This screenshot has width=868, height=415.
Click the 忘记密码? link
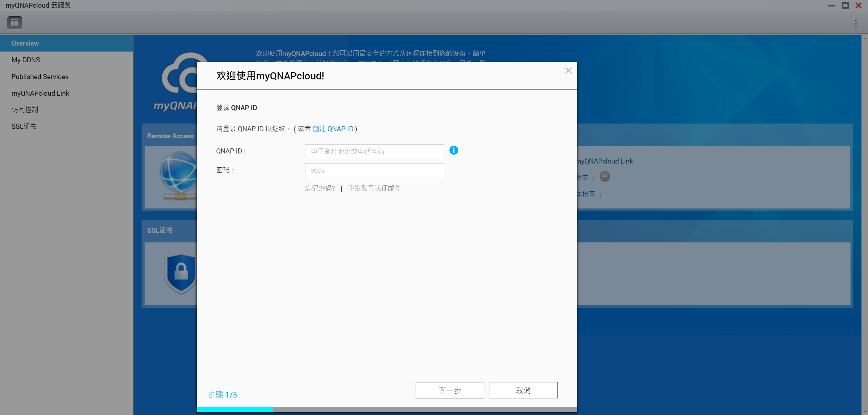[x=320, y=188]
